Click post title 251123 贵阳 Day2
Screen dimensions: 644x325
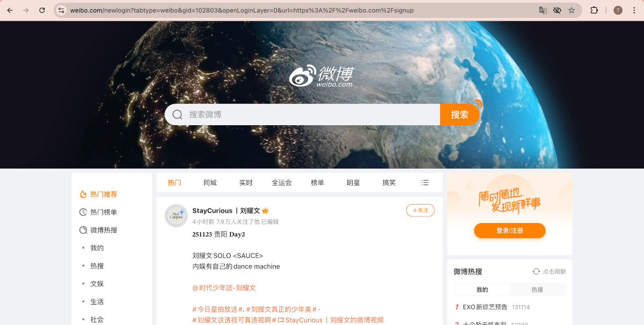point(219,234)
